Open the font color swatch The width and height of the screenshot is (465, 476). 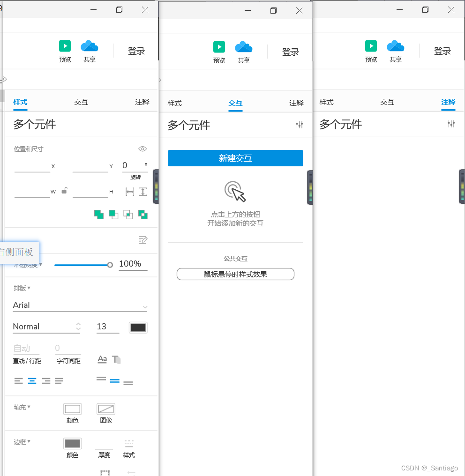click(138, 327)
